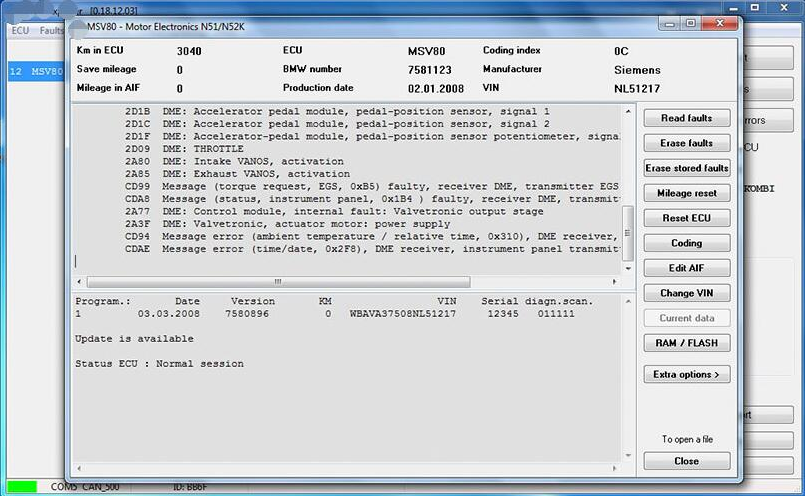
Task: Click lower pane horizontal scroll right arrow
Action: (x=615, y=468)
